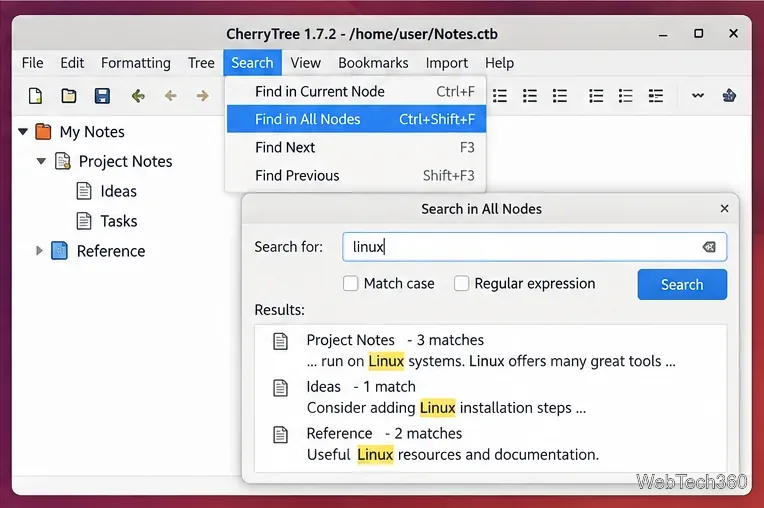
Task: Open the View menu
Action: 306,63
